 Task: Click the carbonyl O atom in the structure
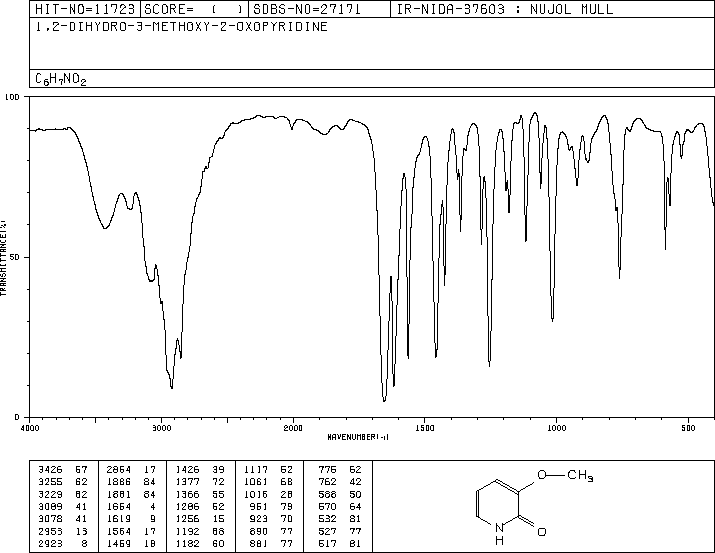point(541,532)
